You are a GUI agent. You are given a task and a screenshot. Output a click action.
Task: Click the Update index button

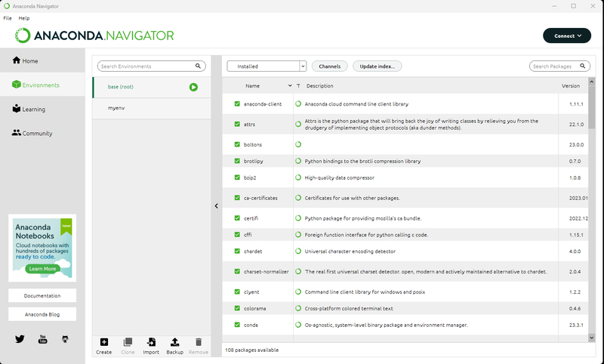[x=377, y=66]
